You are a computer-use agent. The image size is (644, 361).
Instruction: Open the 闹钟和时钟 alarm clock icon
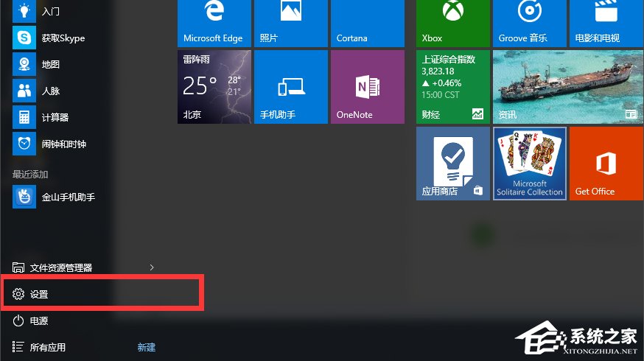tap(24, 144)
